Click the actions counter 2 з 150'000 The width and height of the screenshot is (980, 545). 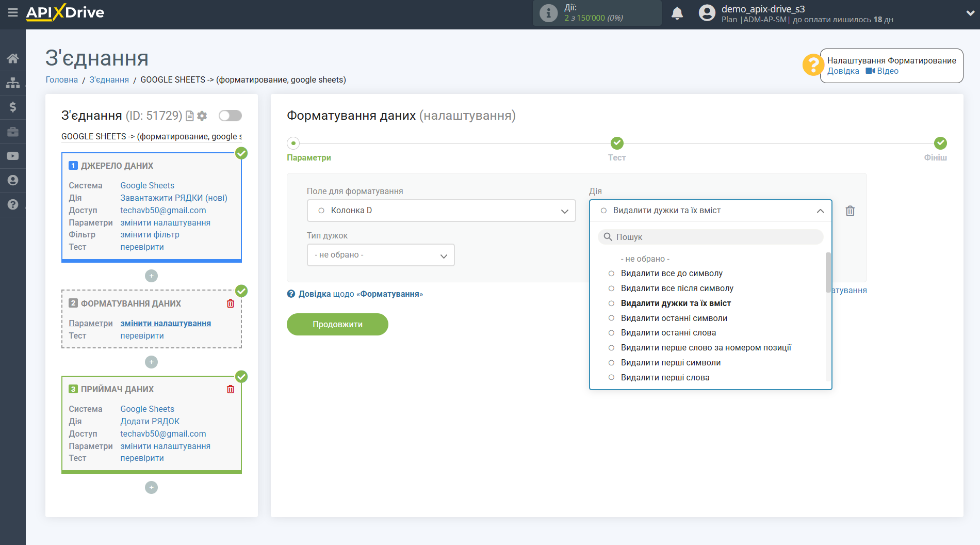click(593, 18)
